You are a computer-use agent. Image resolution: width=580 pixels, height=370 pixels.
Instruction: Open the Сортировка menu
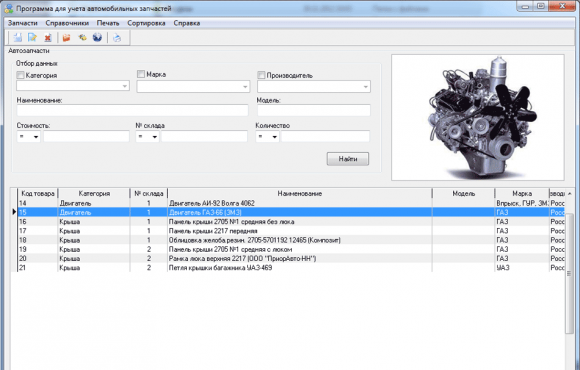(x=146, y=23)
